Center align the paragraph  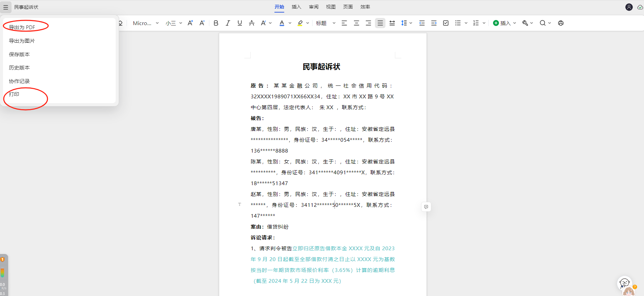356,23
